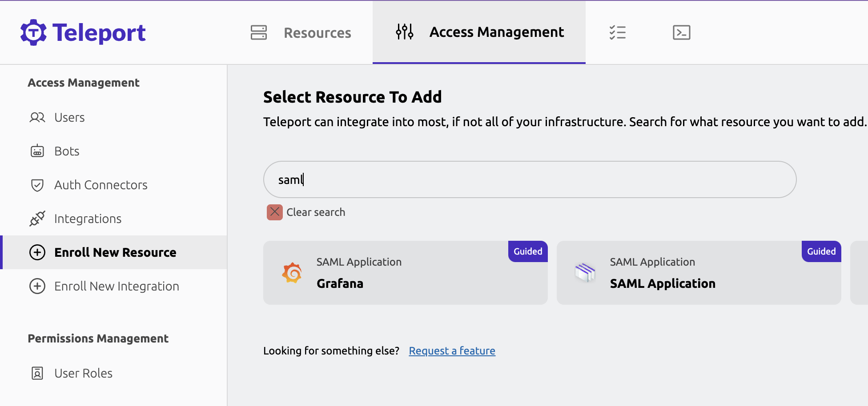Image resolution: width=868 pixels, height=406 pixels.
Task: Clear the search with the red X button
Action: [x=275, y=212]
